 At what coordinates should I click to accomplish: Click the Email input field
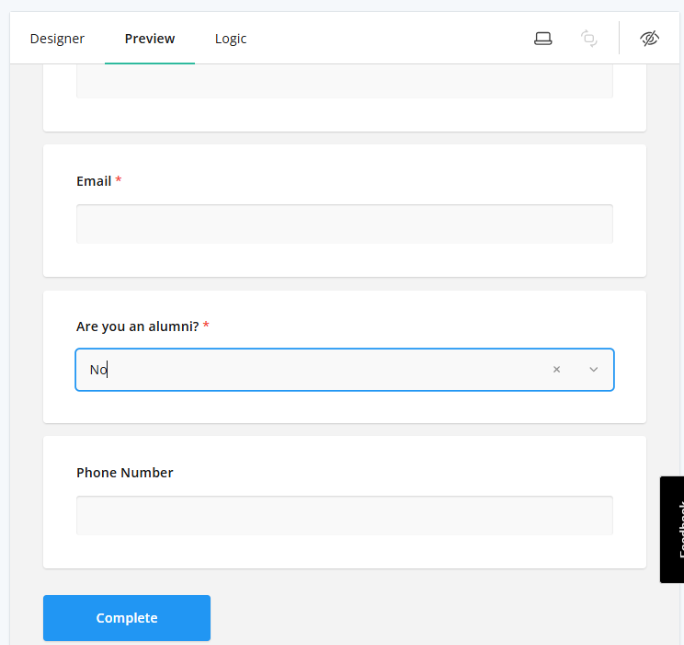click(x=345, y=224)
